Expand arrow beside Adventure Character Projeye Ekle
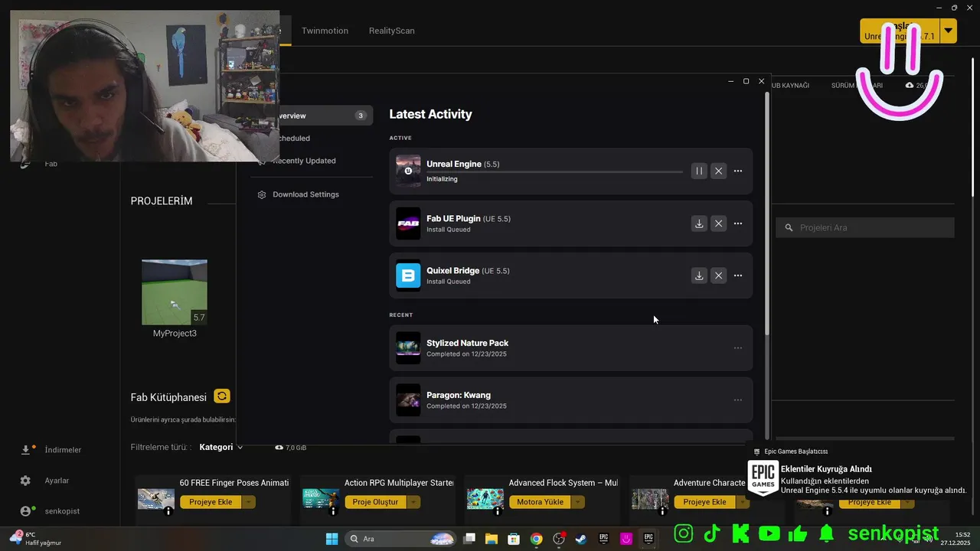This screenshot has height=551, width=980. [743, 502]
